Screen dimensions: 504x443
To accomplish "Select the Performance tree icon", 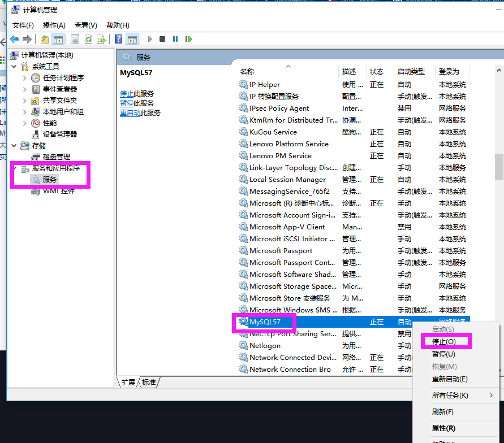I will [36, 123].
